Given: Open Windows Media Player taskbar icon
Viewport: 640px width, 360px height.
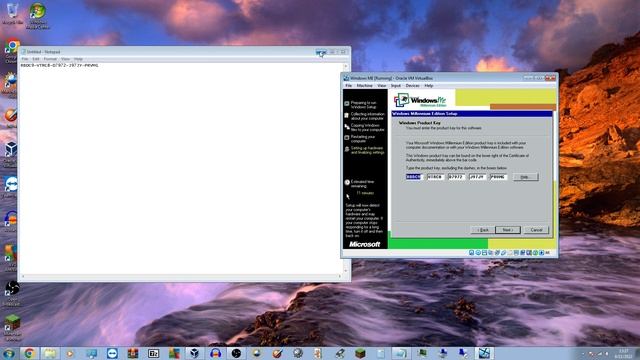Looking at the screenshot, I should click(x=70, y=353).
